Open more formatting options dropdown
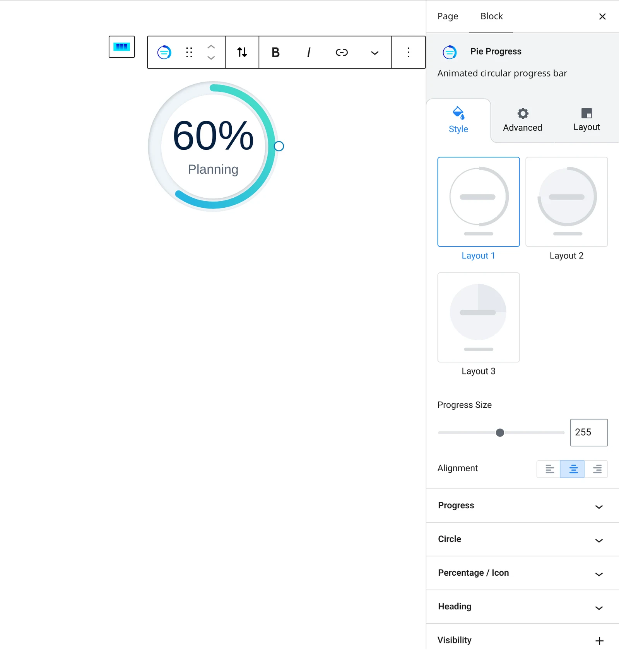The image size is (619, 672). coord(374,53)
